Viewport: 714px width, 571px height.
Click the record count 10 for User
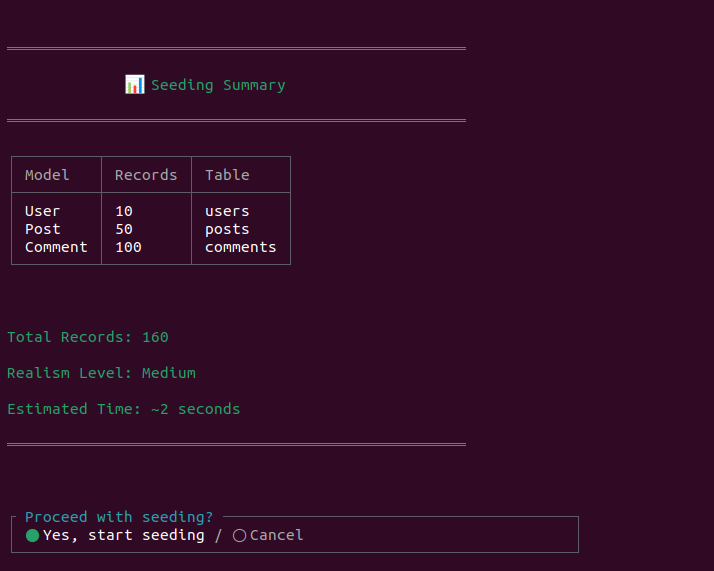(x=124, y=211)
